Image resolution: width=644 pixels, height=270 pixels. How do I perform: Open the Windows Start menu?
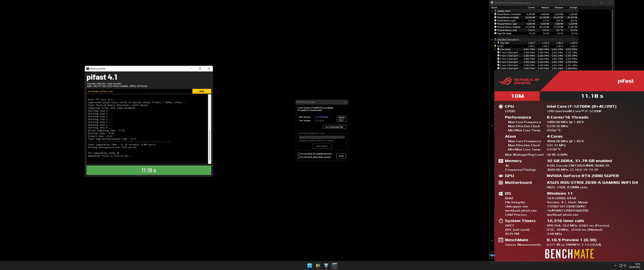pos(309,265)
